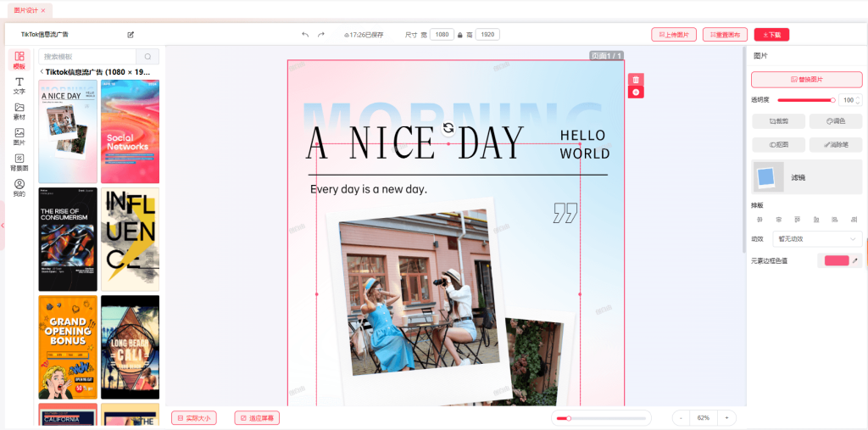Select the Social Networks template thumbnail
This screenshot has width=868, height=430.
(130, 131)
